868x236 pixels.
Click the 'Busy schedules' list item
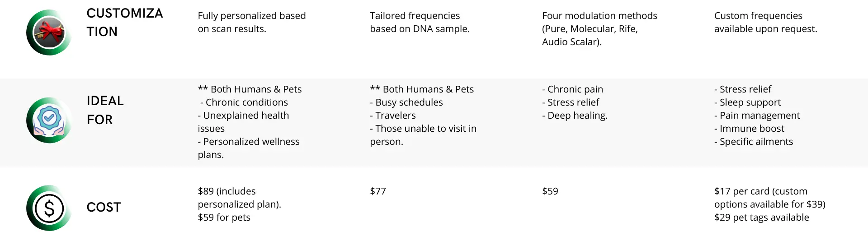[x=406, y=102]
